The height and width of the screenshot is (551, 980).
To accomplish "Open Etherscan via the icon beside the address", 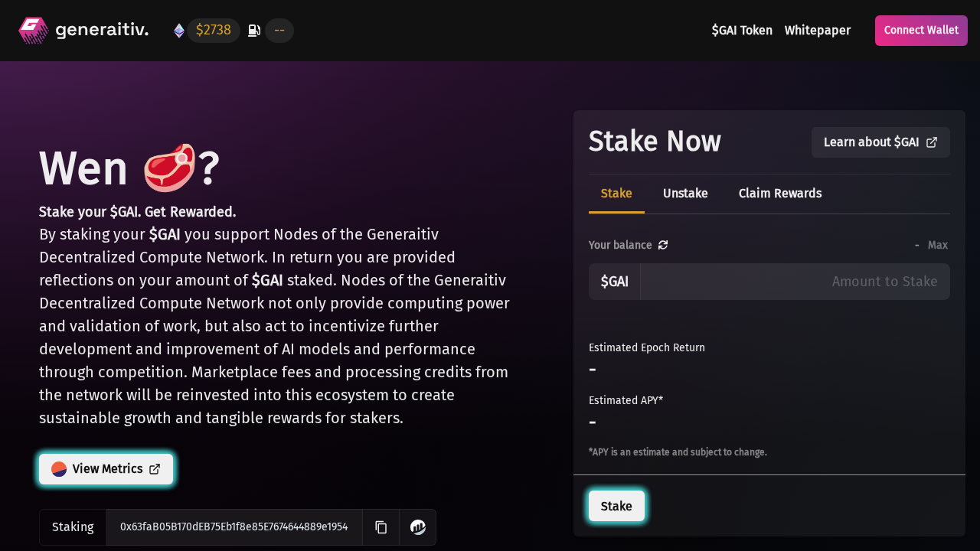I will click(x=417, y=527).
